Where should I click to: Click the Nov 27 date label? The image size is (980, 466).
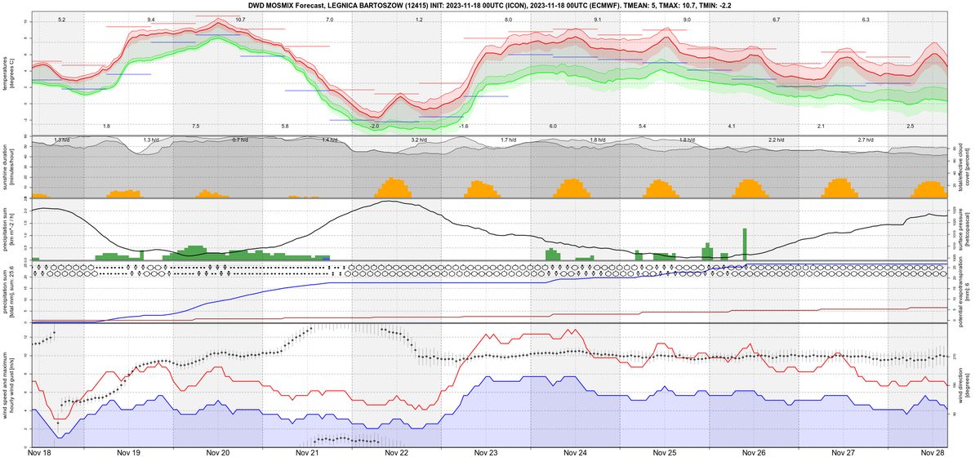pyautogui.click(x=844, y=452)
